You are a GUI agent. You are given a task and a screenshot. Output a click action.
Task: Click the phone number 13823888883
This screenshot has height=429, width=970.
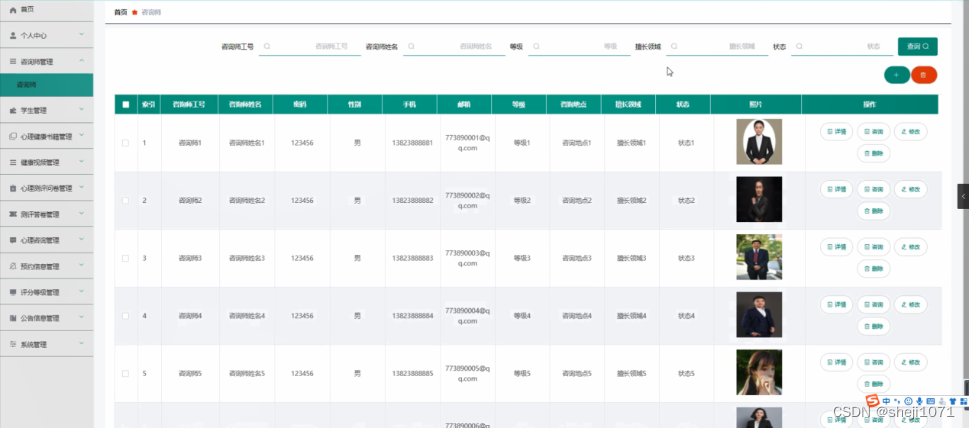413,258
